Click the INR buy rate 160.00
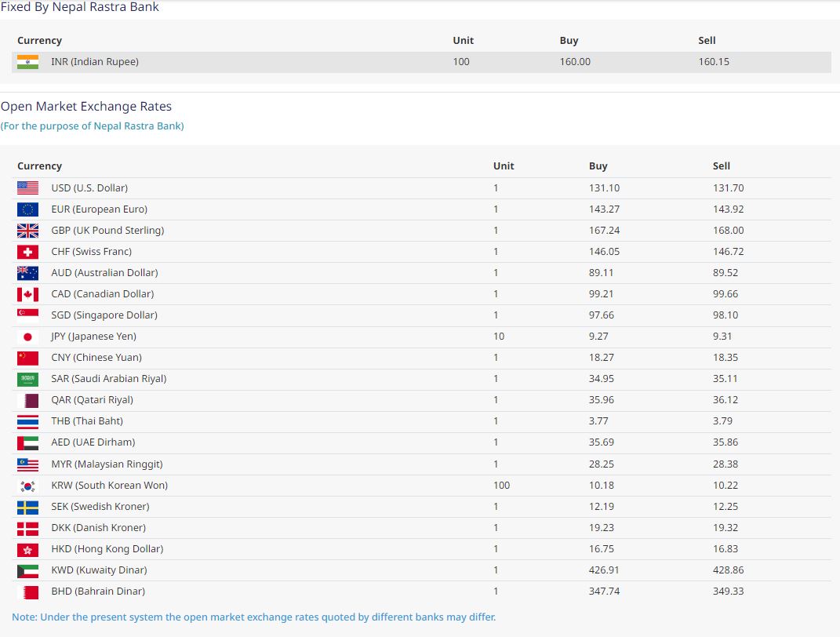This screenshot has width=840, height=637. tap(575, 62)
